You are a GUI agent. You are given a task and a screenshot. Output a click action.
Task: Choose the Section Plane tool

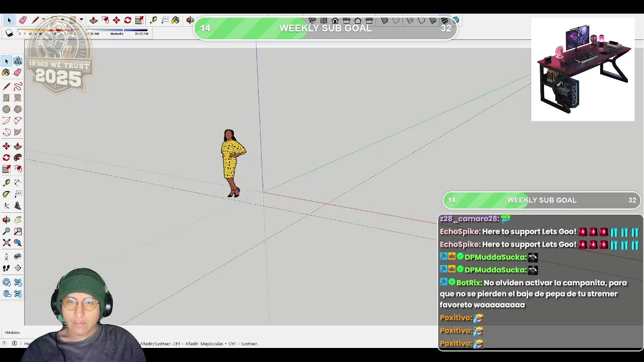(x=18, y=268)
